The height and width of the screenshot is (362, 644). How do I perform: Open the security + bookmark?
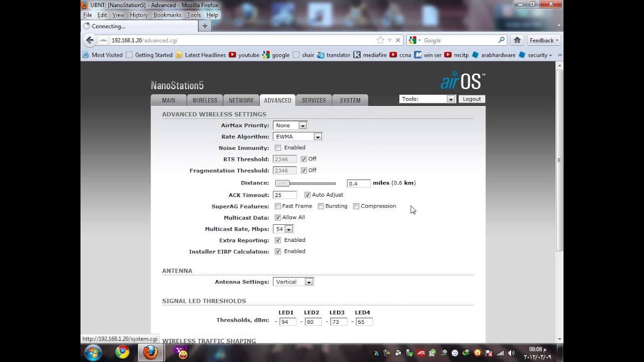point(535,55)
